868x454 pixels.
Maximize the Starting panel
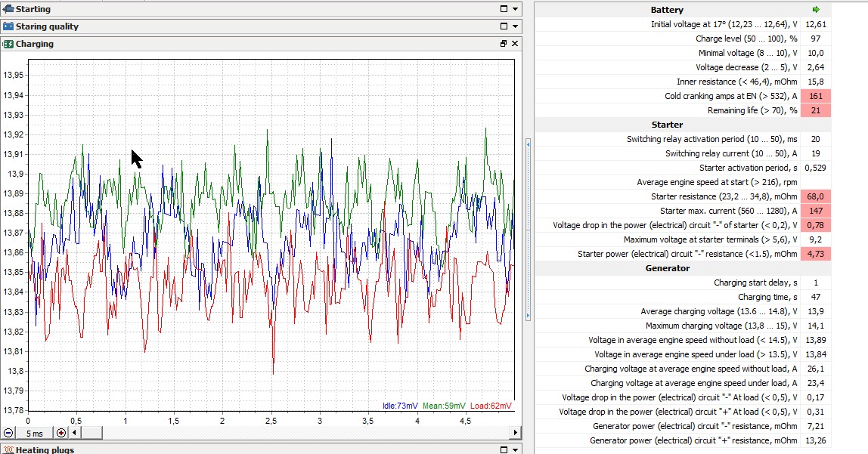[504, 9]
